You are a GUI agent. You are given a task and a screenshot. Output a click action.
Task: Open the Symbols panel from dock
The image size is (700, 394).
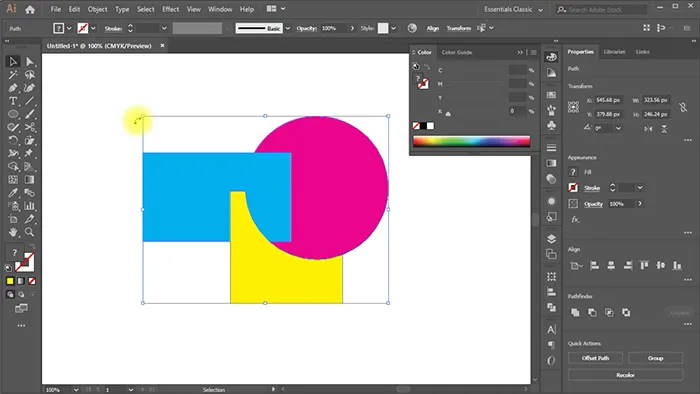[x=551, y=125]
